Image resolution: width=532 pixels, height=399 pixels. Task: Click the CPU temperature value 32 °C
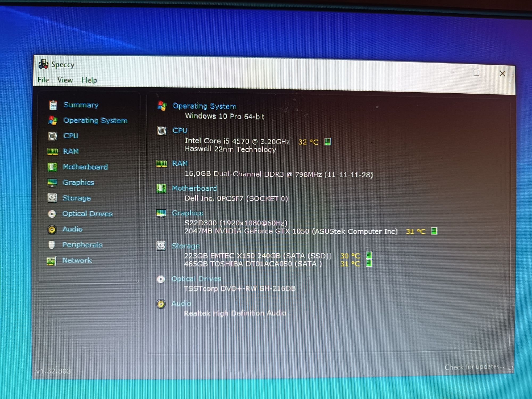click(x=308, y=142)
